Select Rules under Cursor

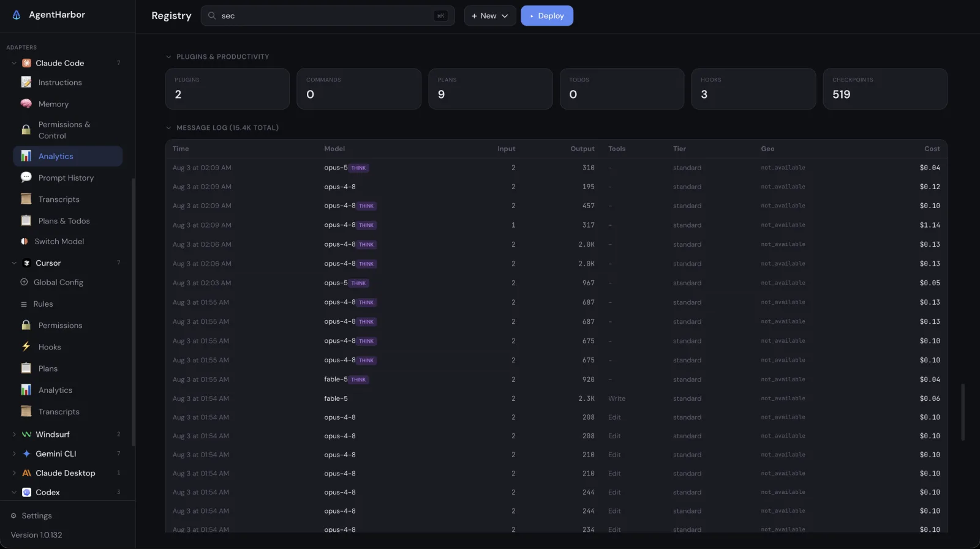(x=43, y=304)
